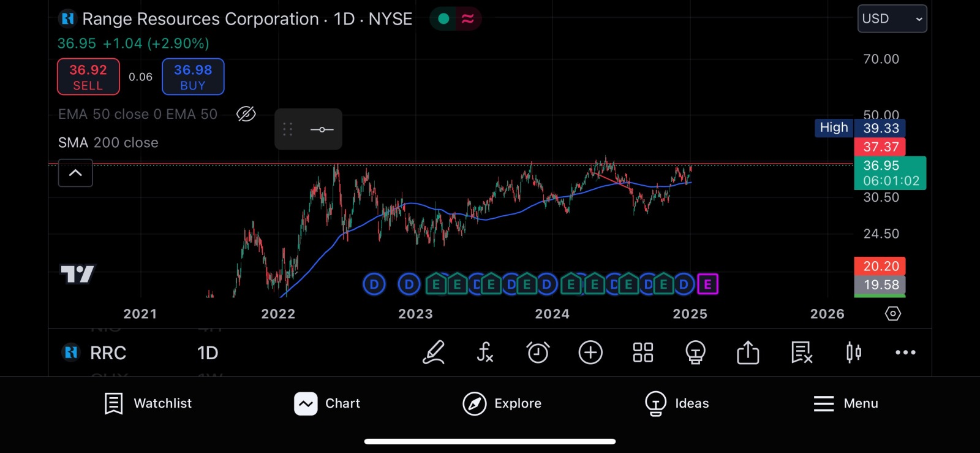
Task: Open the Menu tab
Action: (x=846, y=403)
